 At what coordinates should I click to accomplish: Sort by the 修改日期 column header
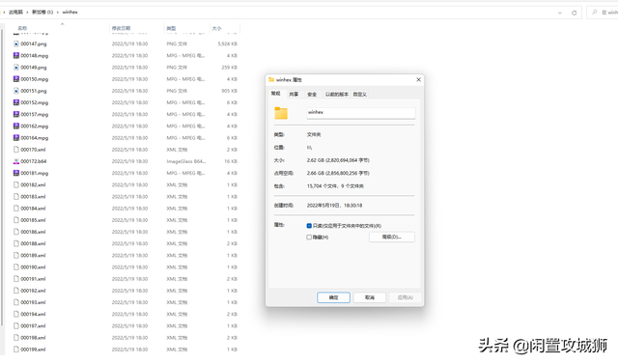pos(121,28)
